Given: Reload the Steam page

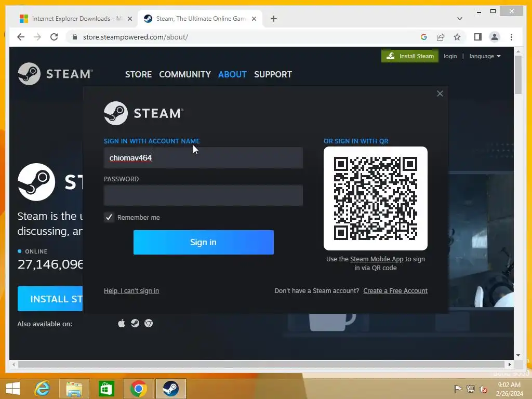Looking at the screenshot, I should click(x=54, y=37).
